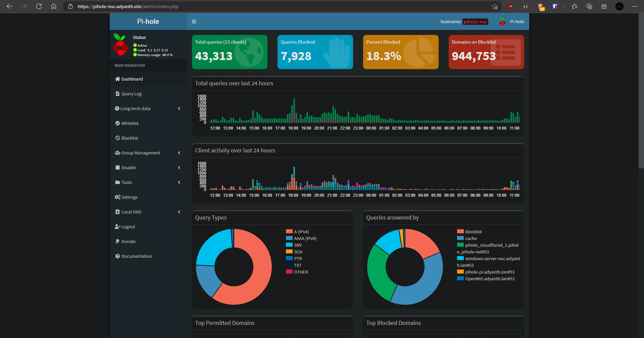This screenshot has height=338, width=644.
Task: Click AAAA (IPv6) legend color swatch
Action: coord(289,238)
